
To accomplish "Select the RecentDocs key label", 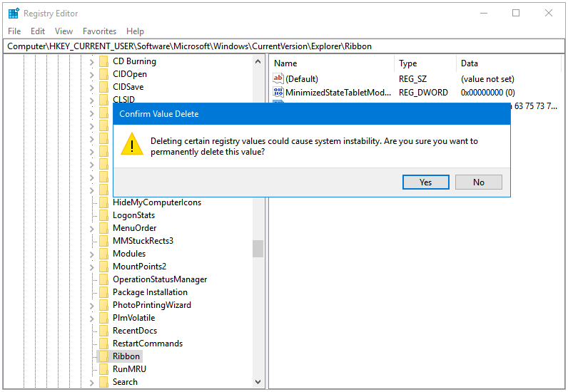I will coord(135,331).
